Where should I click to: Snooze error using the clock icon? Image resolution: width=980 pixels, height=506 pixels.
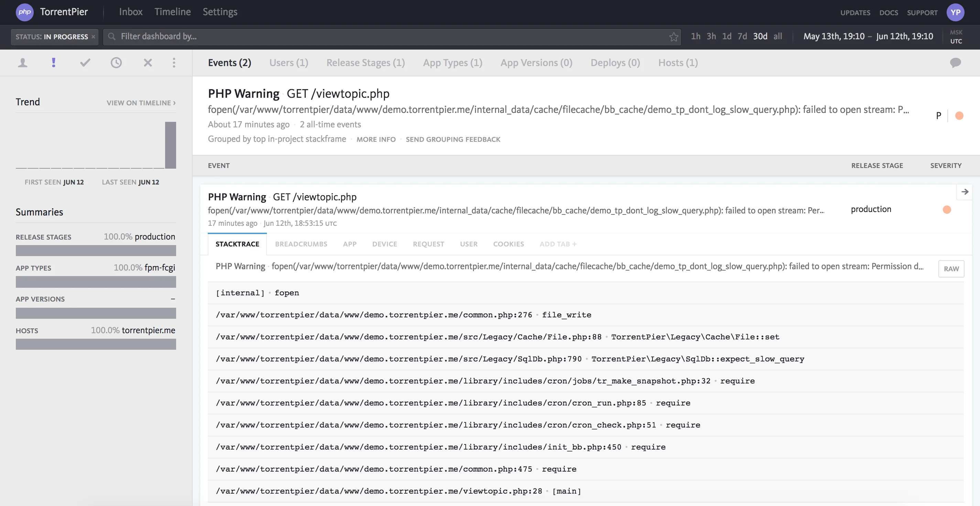pyautogui.click(x=116, y=62)
